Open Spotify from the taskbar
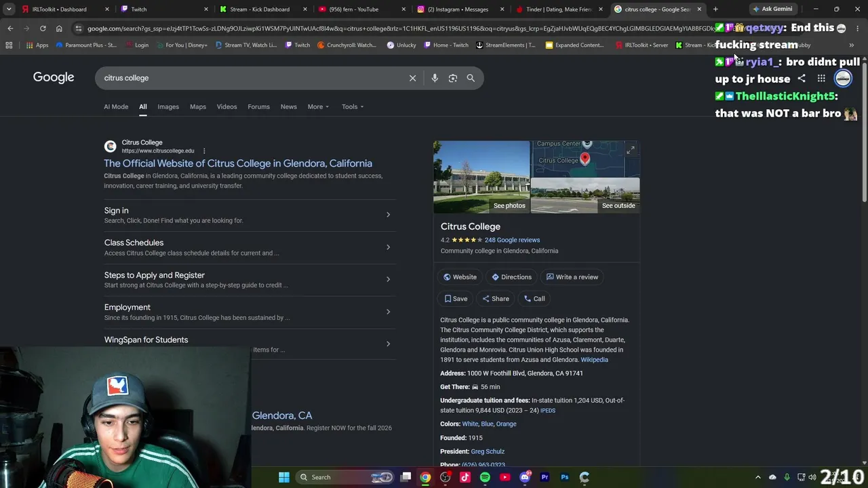 tap(485, 477)
